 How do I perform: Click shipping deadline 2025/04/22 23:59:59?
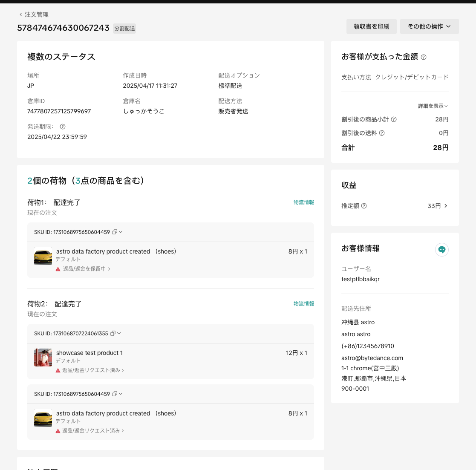57,137
